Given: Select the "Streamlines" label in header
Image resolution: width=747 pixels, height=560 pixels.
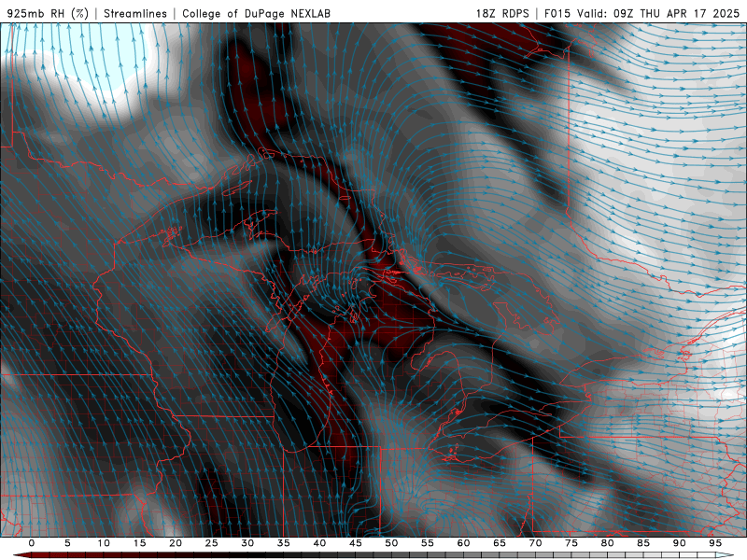Looking at the screenshot, I should [x=135, y=13].
